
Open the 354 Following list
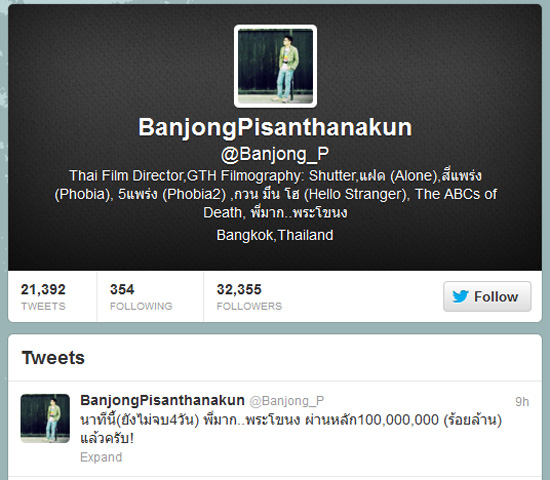point(141,297)
